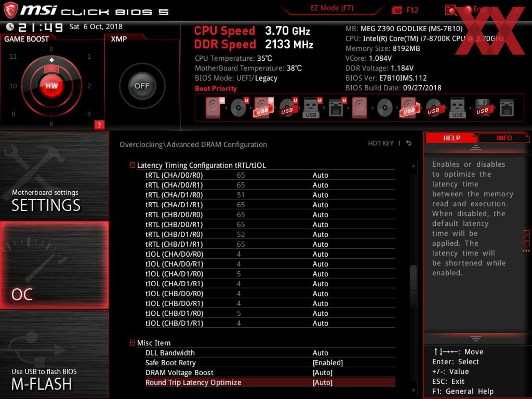Edit tIOL (CHA/D0/R0) Auto value
The height and width of the screenshot is (399, 532).
(x=320, y=254)
